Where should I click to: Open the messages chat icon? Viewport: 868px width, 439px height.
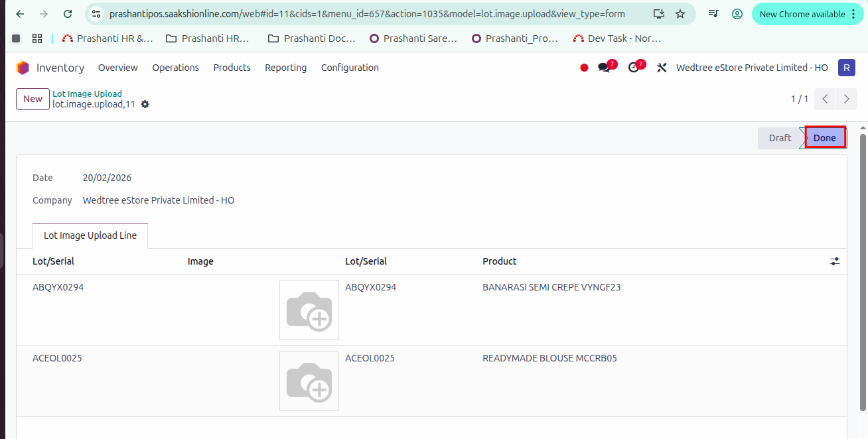click(604, 68)
